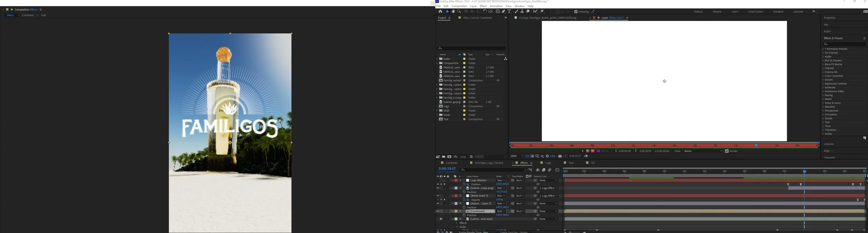Hide the White Solid 7 layer
The height and width of the screenshot is (233, 868).
tap(438, 196)
